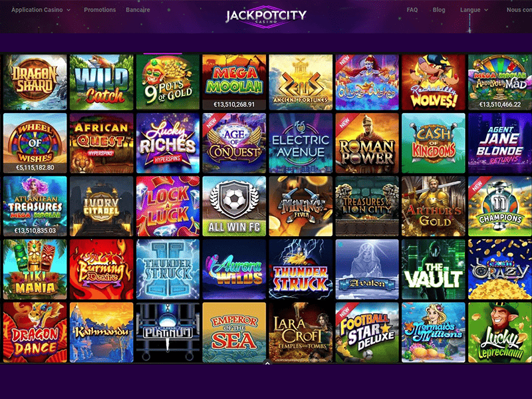Viewport: 532px width, 399px height.
Task: Launch the Emperor of the Sea slot
Action: [x=234, y=332]
